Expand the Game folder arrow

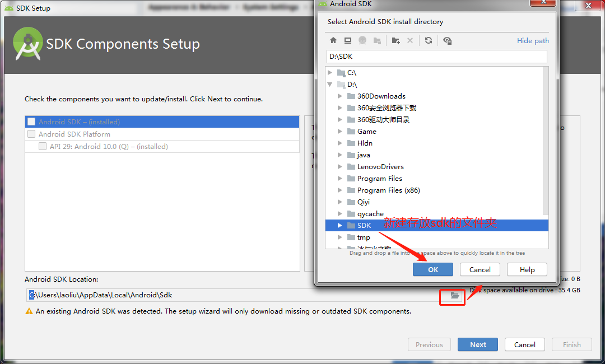(339, 132)
